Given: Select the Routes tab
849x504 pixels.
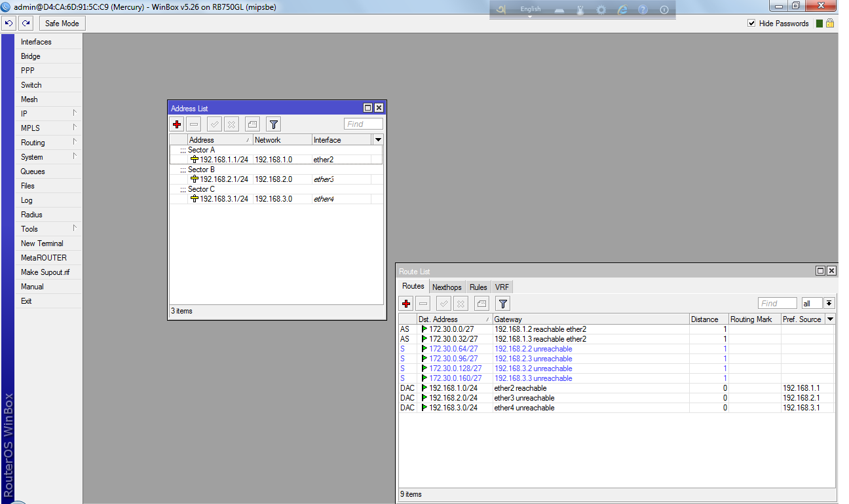Looking at the screenshot, I should 413,286.
